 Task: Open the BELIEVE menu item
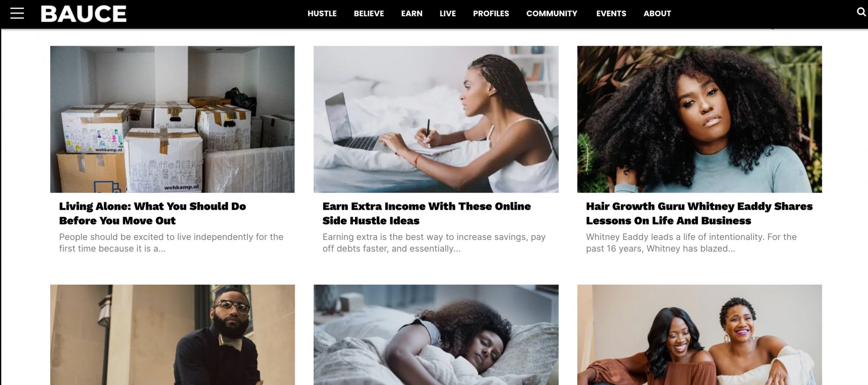(x=369, y=14)
